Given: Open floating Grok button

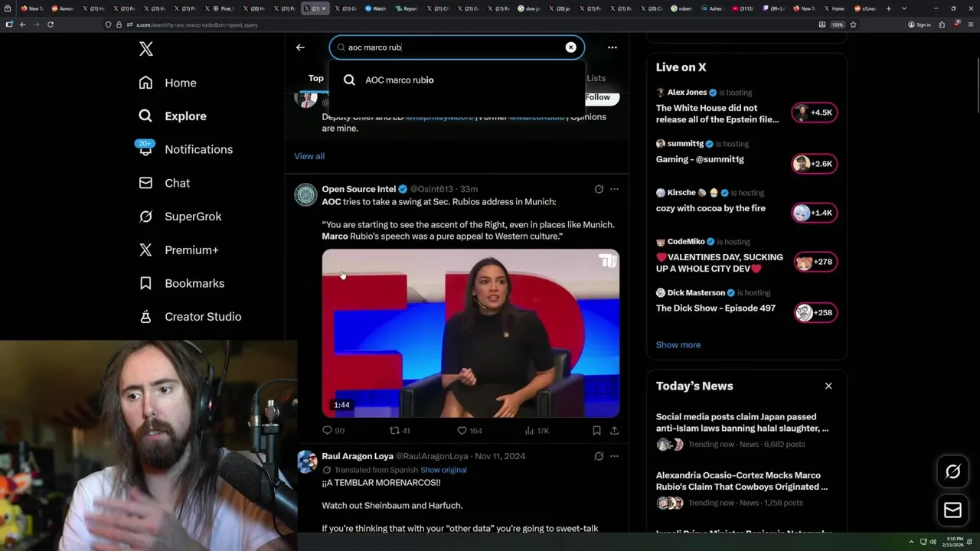Looking at the screenshot, I should pos(952,472).
